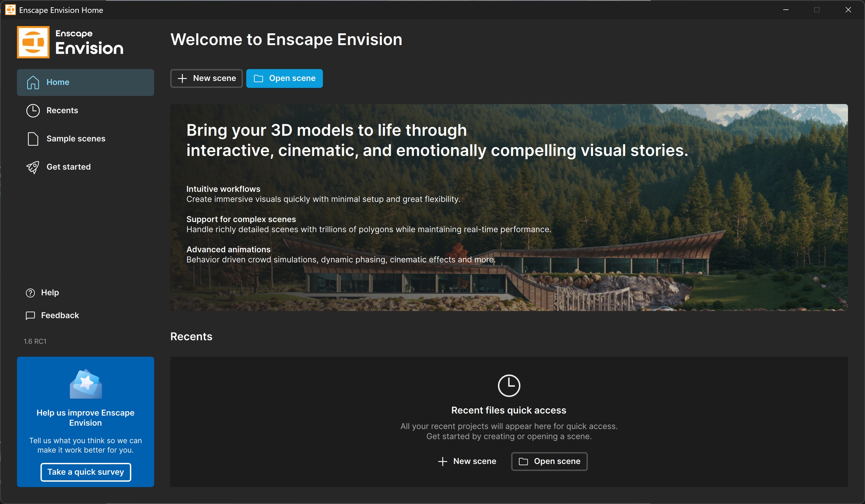The height and width of the screenshot is (504, 865).
Task: Minimize the Enscape Envision window
Action: click(786, 10)
